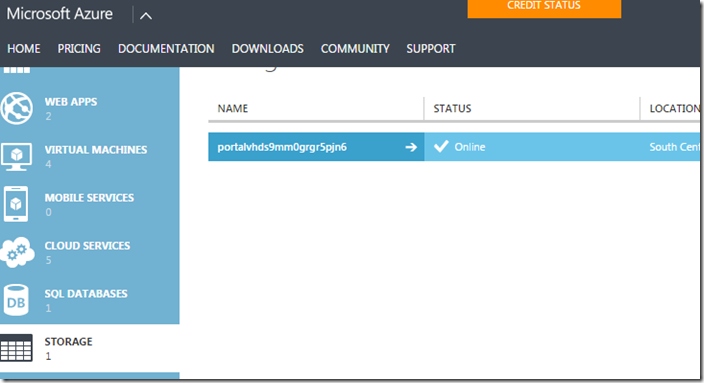Click the Online status checkmark icon
The height and width of the screenshot is (383, 704).
(441, 146)
